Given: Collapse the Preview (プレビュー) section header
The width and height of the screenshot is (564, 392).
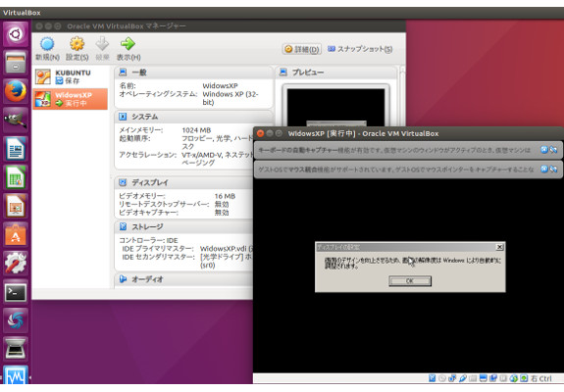Looking at the screenshot, I should [x=336, y=73].
